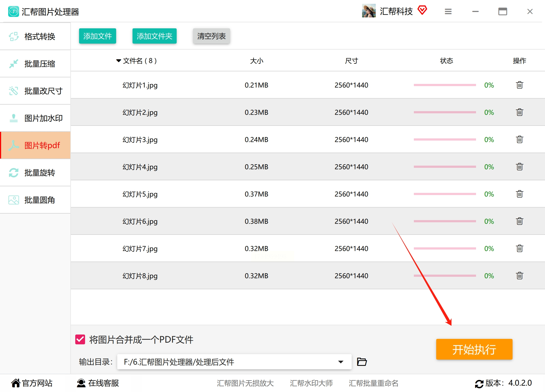
Task: Remove 幻灯片8.jpg with trash icon
Action: click(x=519, y=276)
